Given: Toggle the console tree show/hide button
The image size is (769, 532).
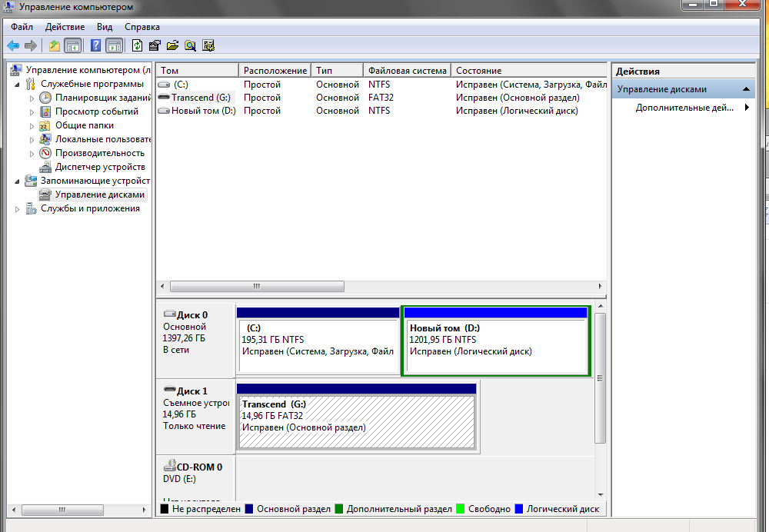Looking at the screenshot, I should pyautogui.click(x=73, y=45).
